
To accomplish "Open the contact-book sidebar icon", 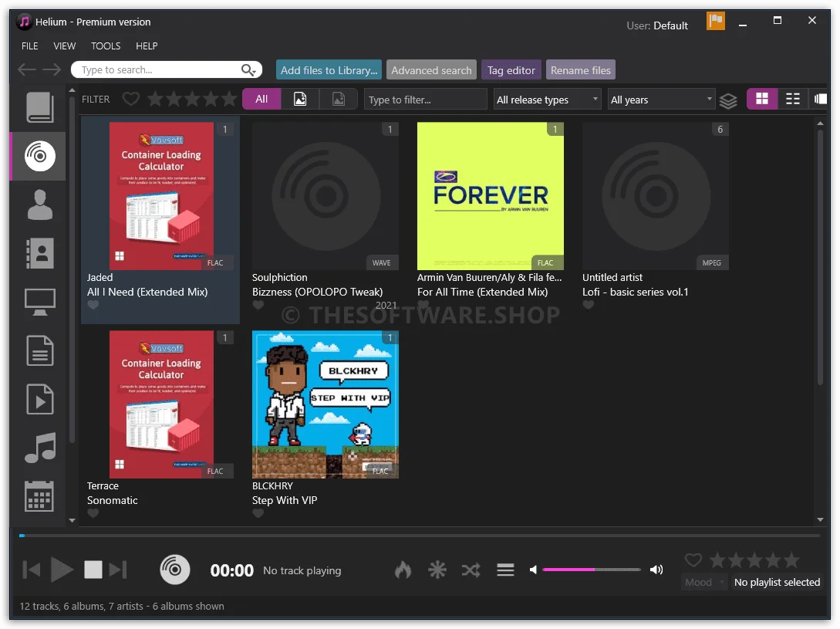I will 39,253.
